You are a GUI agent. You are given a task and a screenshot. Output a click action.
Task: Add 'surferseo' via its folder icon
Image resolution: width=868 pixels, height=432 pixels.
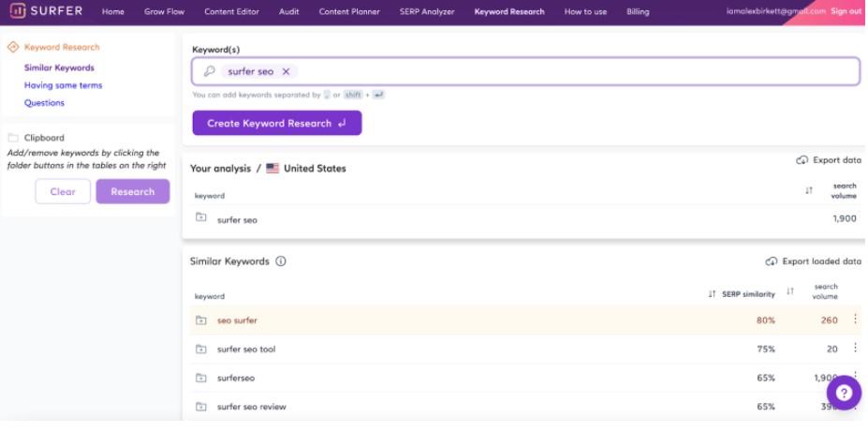coord(201,379)
